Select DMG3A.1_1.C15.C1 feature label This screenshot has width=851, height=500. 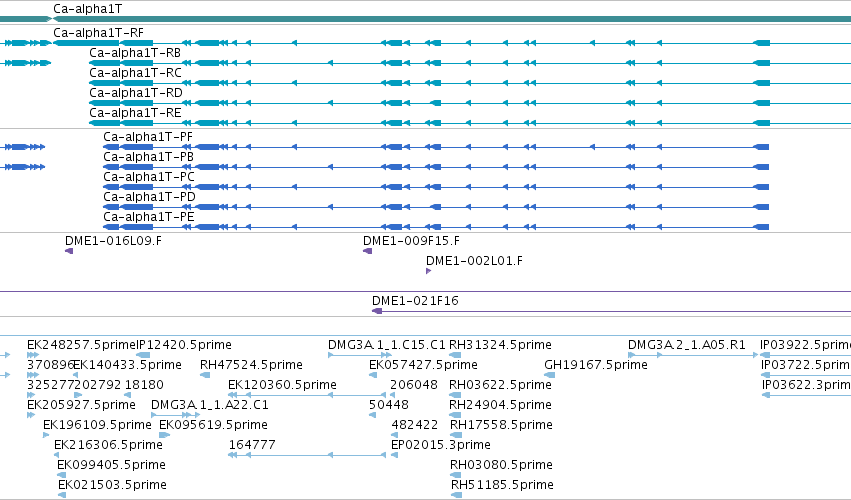387,345
